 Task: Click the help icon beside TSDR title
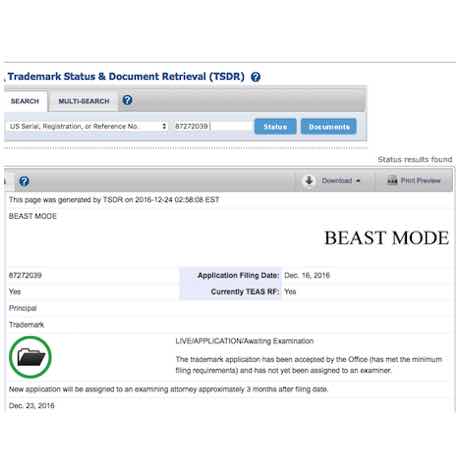[x=256, y=77]
